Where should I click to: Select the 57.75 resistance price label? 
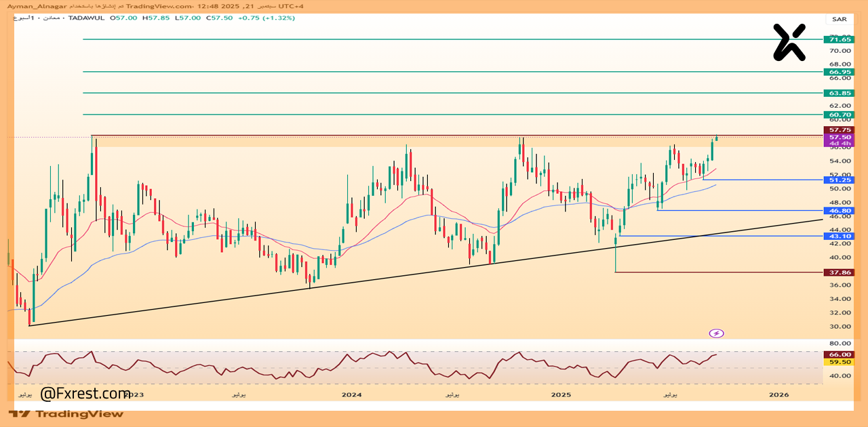tap(838, 129)
